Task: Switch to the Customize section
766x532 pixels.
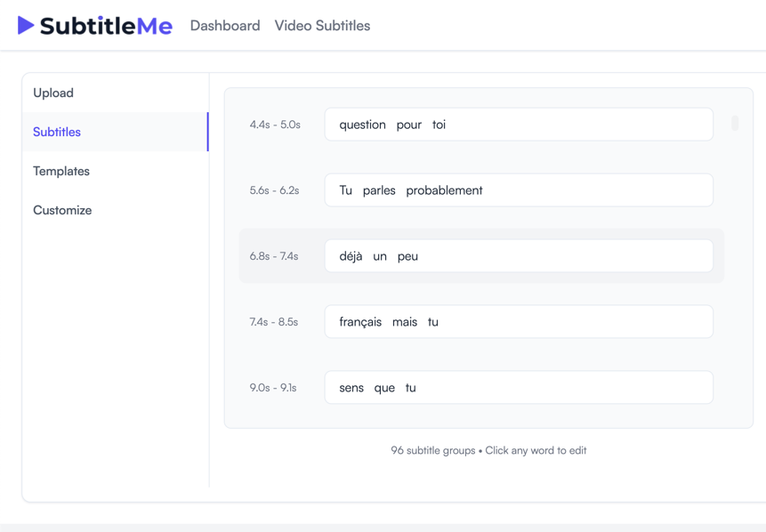Action: coord(62,210)
